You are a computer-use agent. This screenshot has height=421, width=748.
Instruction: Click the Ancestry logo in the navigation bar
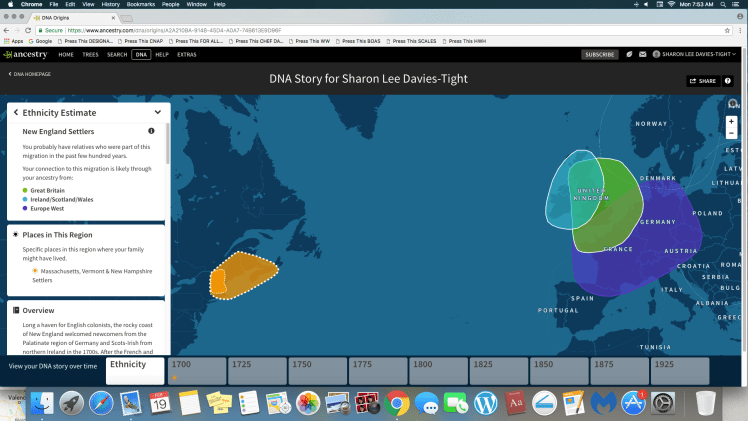tap(25, 54)
